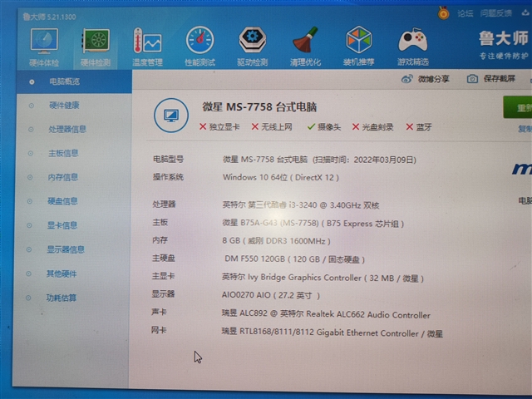Viewport: 532px width, 399px height.
Task: Click the 8 GB DDR3 1600MHz memory value
Action: click(276, 241)
